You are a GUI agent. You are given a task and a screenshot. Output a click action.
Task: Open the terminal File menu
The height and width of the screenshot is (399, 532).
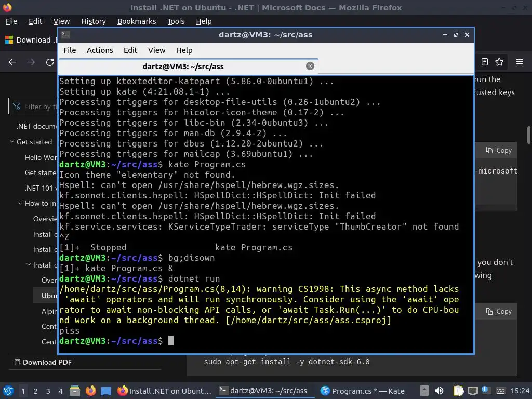pyautogui.click(x=70, y=50)
